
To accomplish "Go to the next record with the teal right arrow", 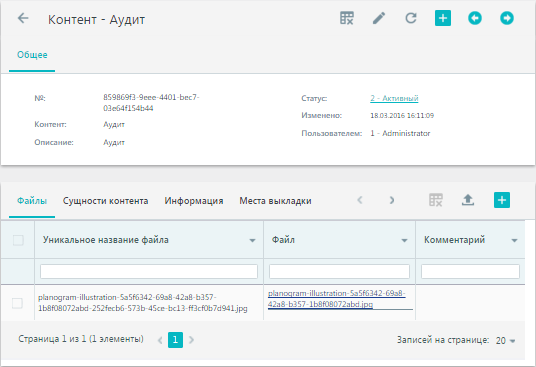I will click(x=507, y=18).
